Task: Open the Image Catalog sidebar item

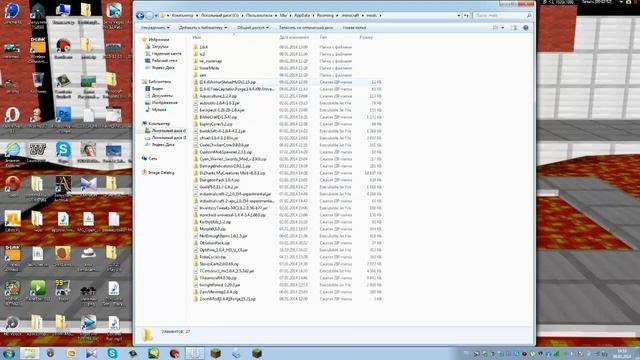Action: (158, 173)
